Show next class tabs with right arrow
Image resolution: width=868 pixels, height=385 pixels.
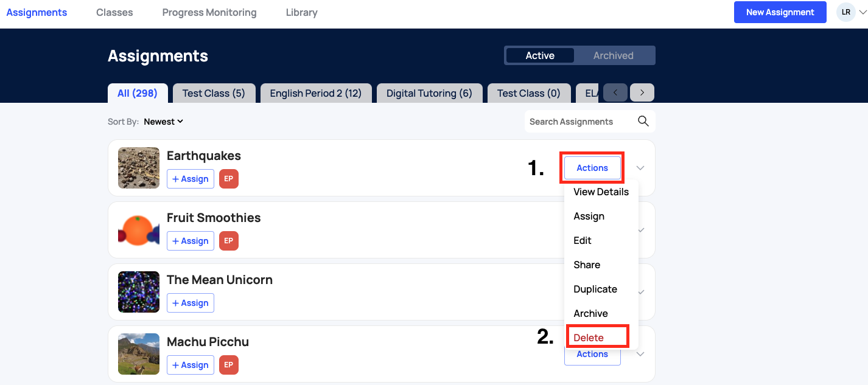pyautogui.click(x=642, y=92)
